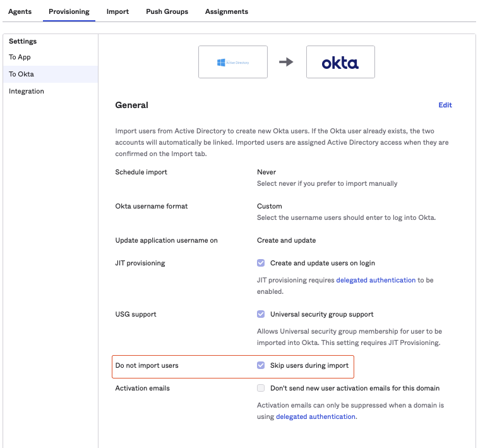Viewport: 478px width, 448px height.
Task: Click the 'Never' schedule import value
Action: (x=266, y=172)
